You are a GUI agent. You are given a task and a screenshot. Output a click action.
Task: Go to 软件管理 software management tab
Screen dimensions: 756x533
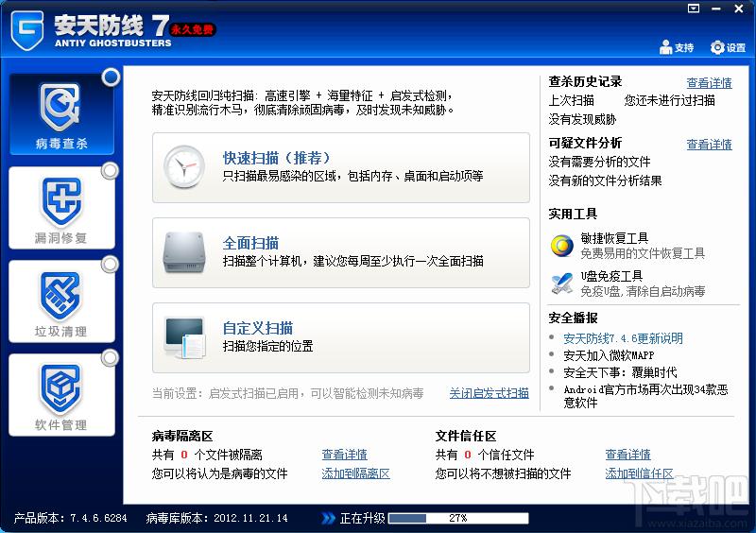click(x=61, y=395)
